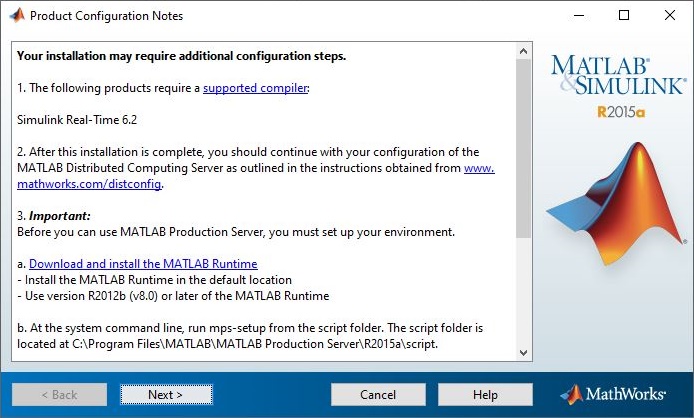Click the vertical scrollbar thumb
694x418 pixels.
[x=524, y=148]
